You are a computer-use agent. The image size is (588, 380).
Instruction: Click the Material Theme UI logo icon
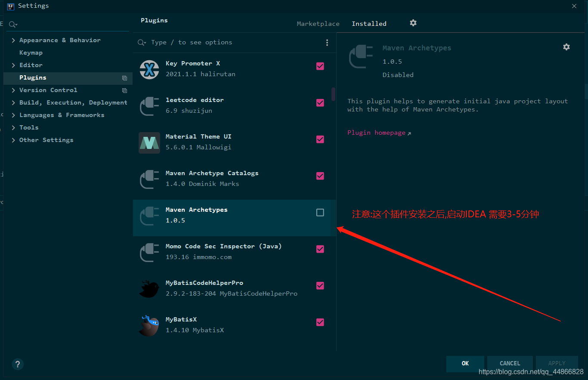coord(149,143)
